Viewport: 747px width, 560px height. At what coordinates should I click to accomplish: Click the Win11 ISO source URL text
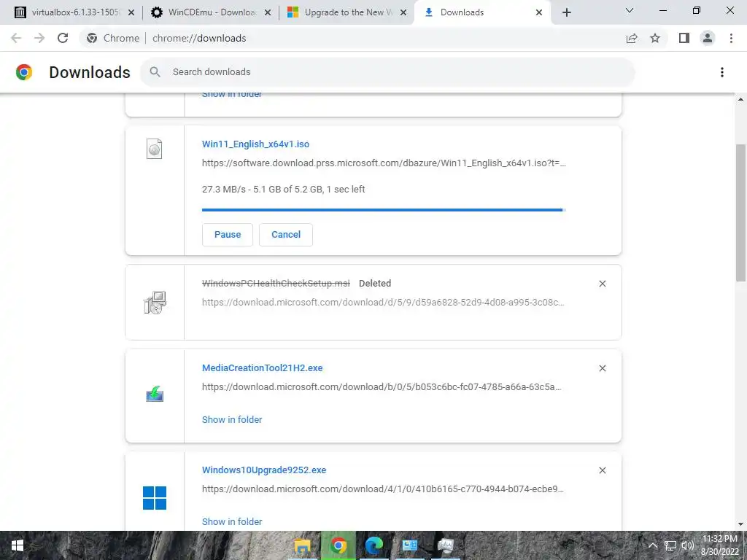click(x=384, y=163)
